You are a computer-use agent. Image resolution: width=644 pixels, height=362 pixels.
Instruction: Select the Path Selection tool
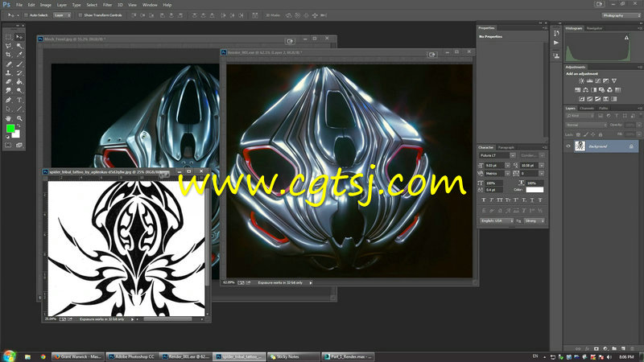(x=9, y=109)
